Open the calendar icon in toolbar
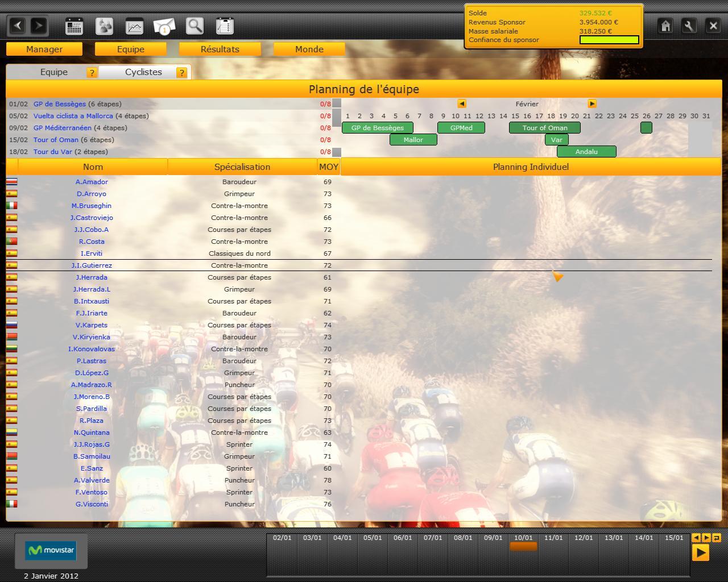The height and width of the screenshot is (582, 728). (x=74, y=26)
